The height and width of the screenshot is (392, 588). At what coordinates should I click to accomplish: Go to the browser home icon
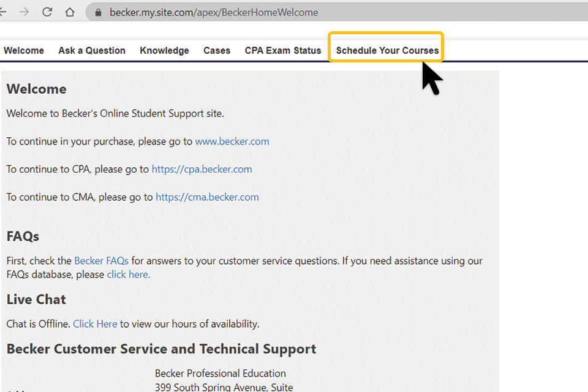70,12
